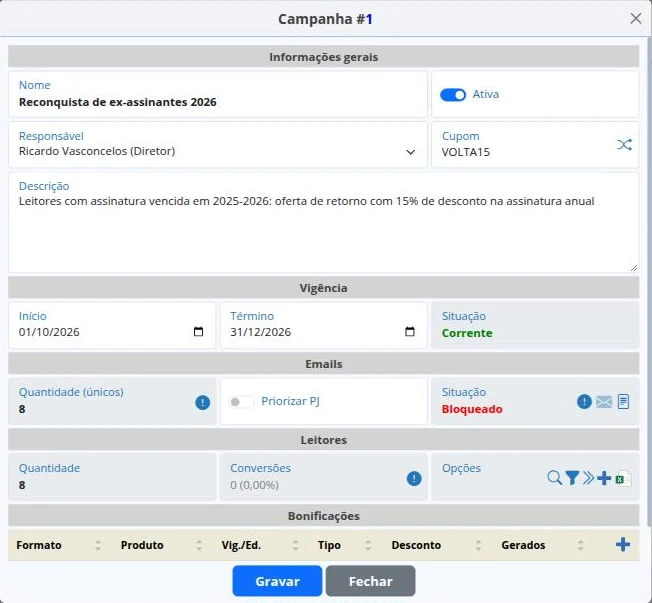Enable the Priorizar PJ switch
Viewport: 652px width, 603px height.
click(x=241, y=402)
